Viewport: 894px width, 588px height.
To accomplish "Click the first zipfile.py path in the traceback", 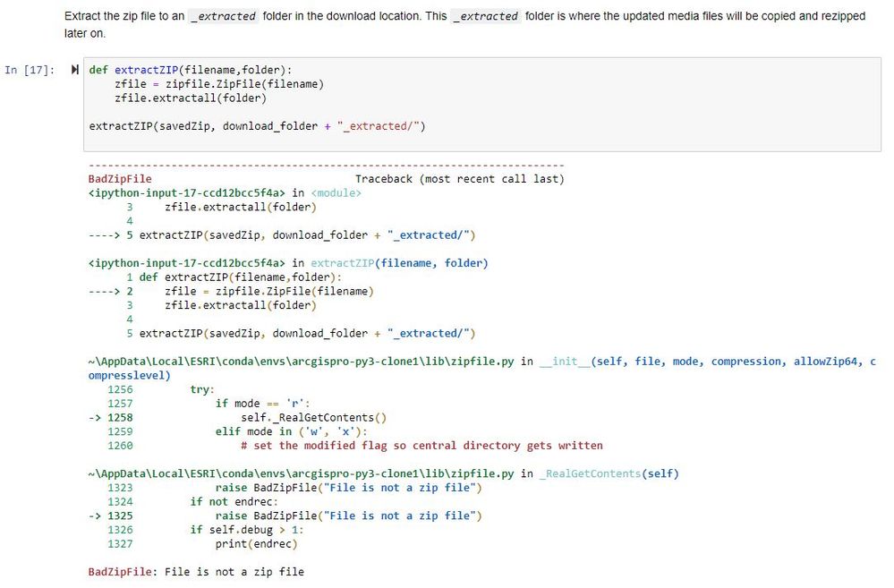I will (x=302, y=362).
